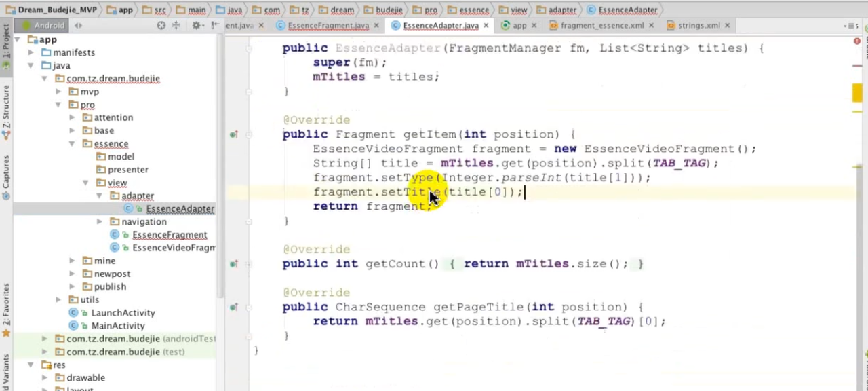Image resolution: width=868 pixels, height=391 pixels.
Task: Click the yellow warning marker in error stripe
Action: tap(857, 94)
